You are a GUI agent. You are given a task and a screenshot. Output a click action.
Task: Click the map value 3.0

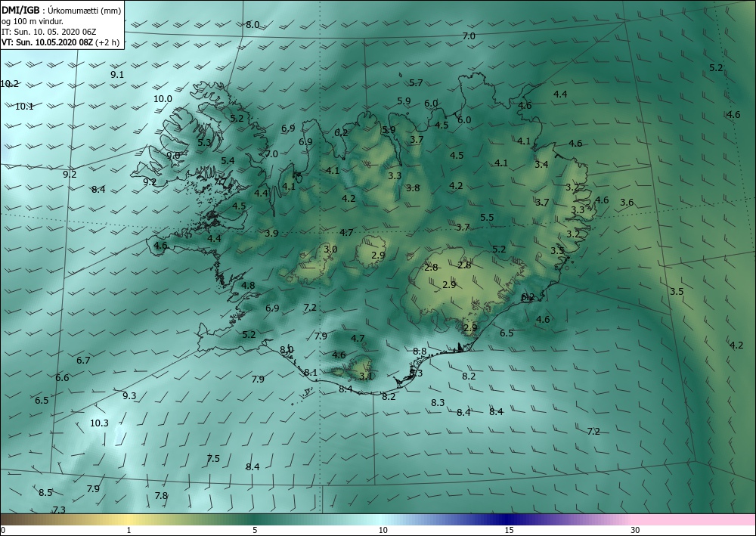click(330, 249)
